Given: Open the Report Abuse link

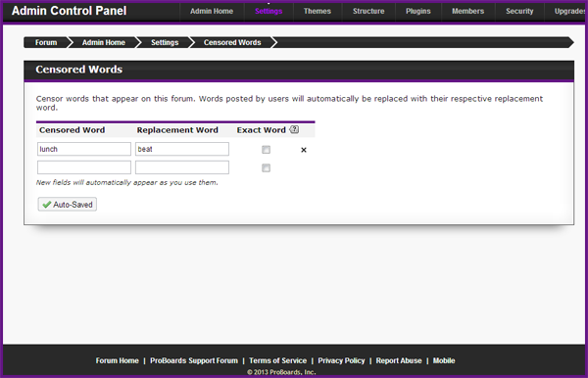Looking at the screenshot, I should tap(399, 360).
